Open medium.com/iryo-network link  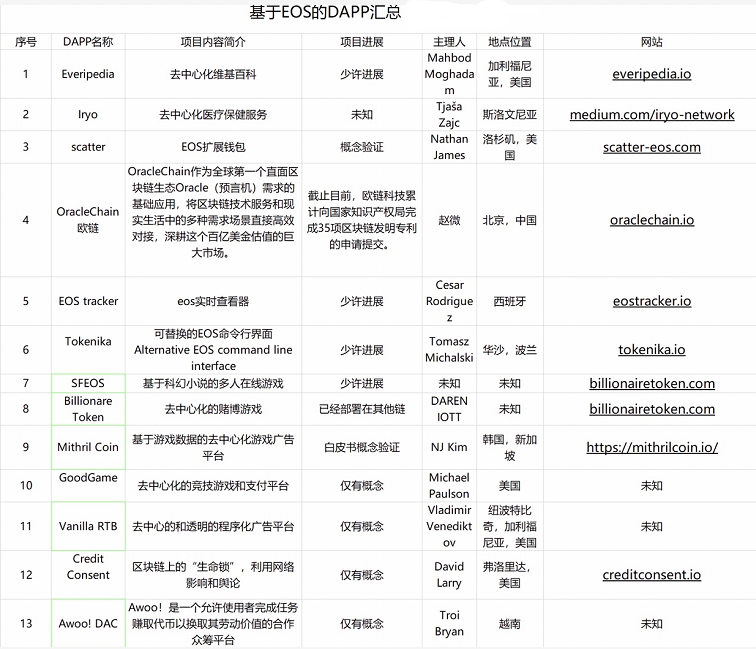[652, 114]
